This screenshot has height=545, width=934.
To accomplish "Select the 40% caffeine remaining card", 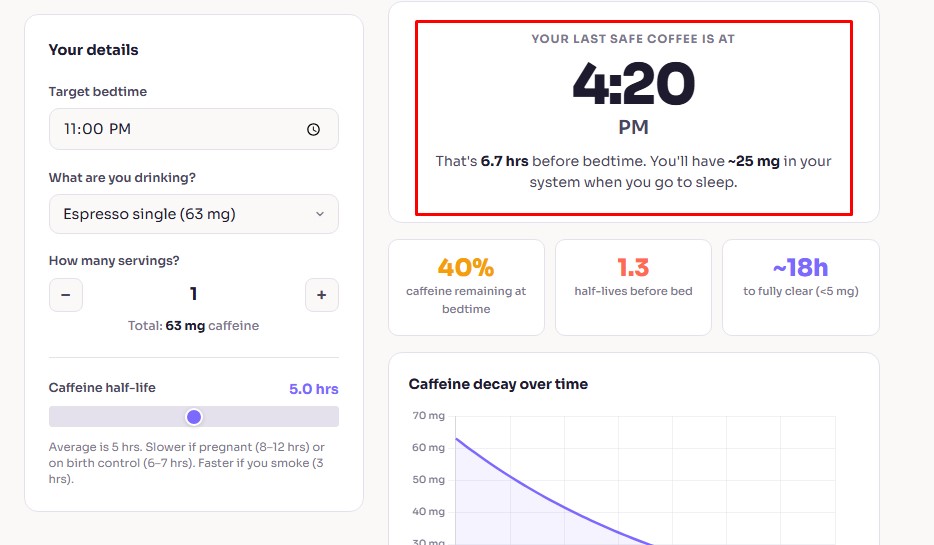I will click(x=466, y=288).
